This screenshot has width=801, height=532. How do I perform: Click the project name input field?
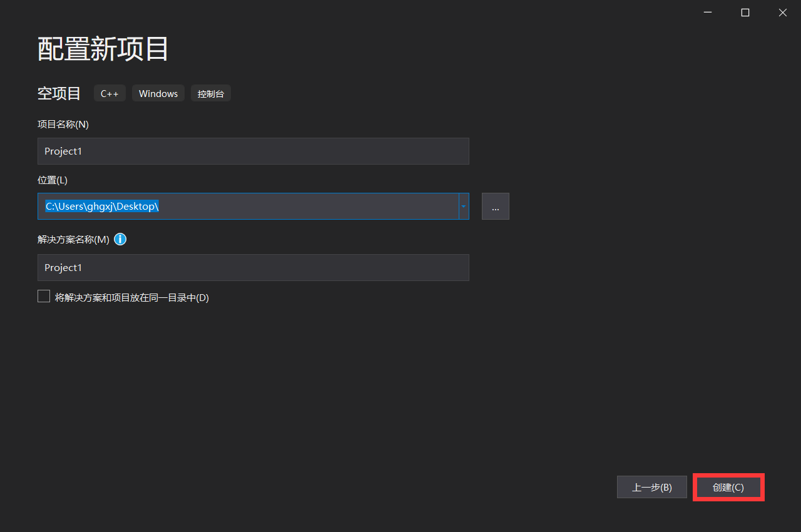pos(253,151)
